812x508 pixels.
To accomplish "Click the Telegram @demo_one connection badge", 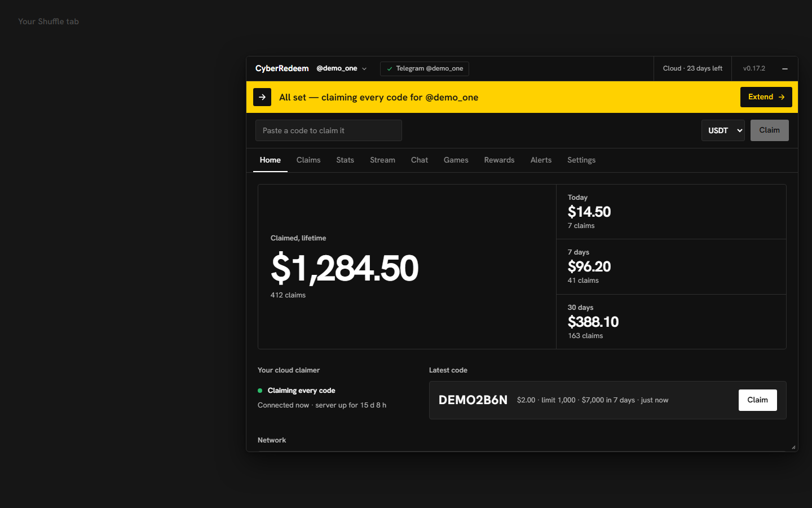I will click(x=425, y=68).
